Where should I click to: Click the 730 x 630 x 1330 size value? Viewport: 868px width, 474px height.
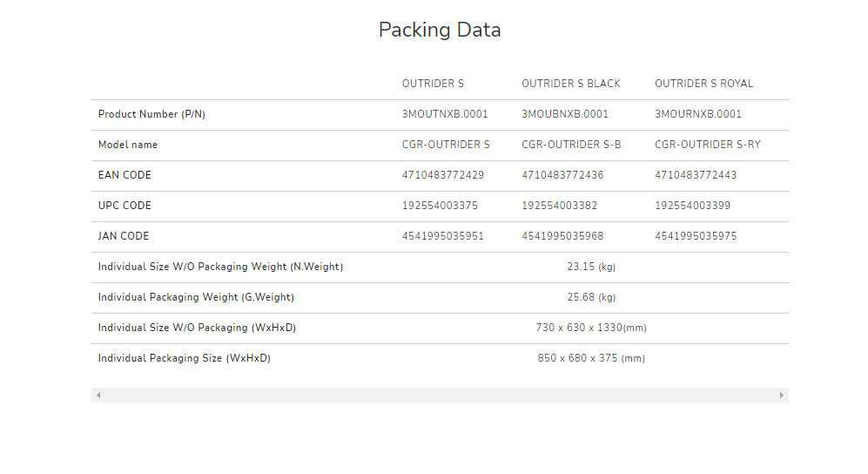point(591,328)
